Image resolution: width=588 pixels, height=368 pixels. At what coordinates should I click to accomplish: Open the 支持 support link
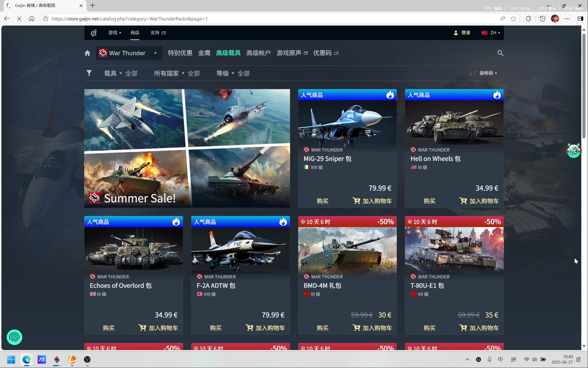[158, 33]
